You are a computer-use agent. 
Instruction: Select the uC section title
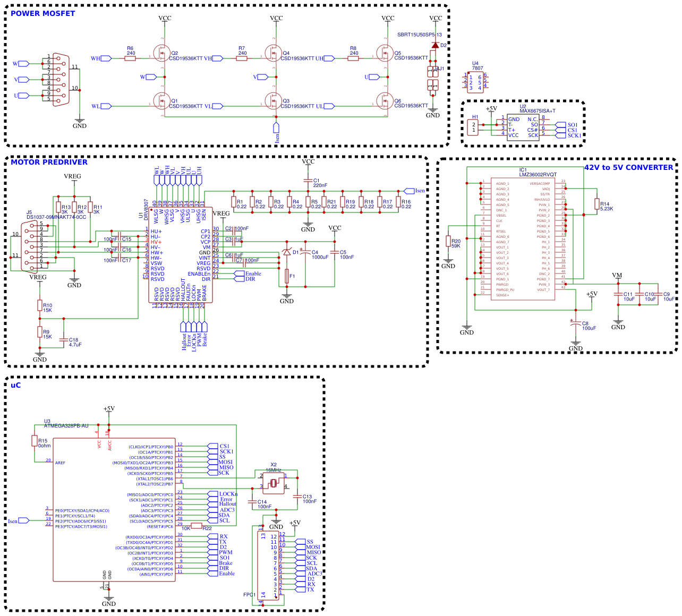16,385
